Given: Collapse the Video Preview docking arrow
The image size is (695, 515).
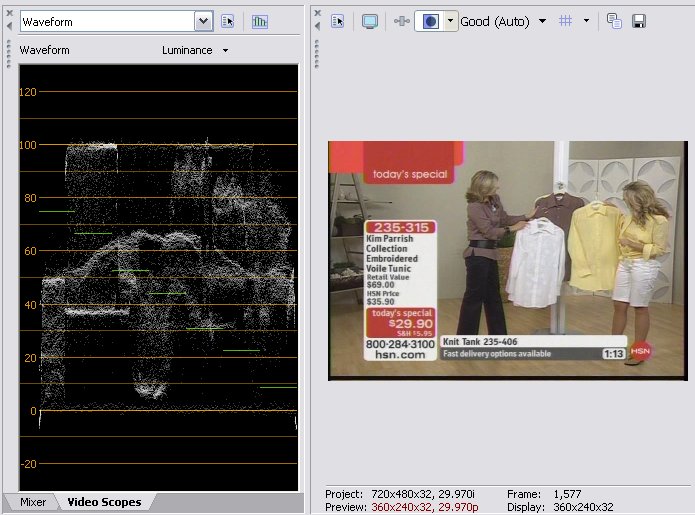Looking at the screenshot, I should pyautogui.click(x=317, y=27).
